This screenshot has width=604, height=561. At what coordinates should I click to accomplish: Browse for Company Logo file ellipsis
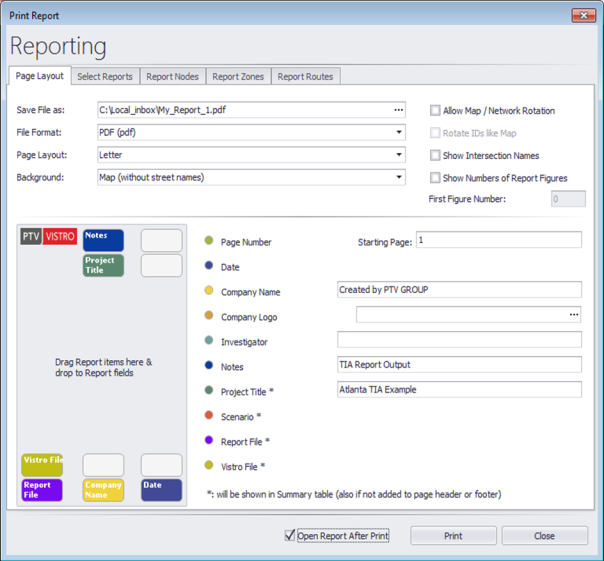574,315
